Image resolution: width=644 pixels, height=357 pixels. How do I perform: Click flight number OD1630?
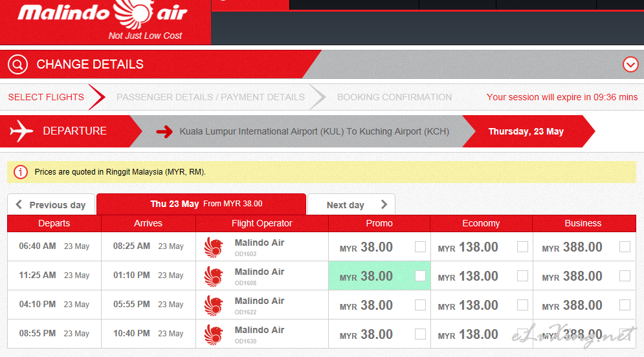point(245,341)
